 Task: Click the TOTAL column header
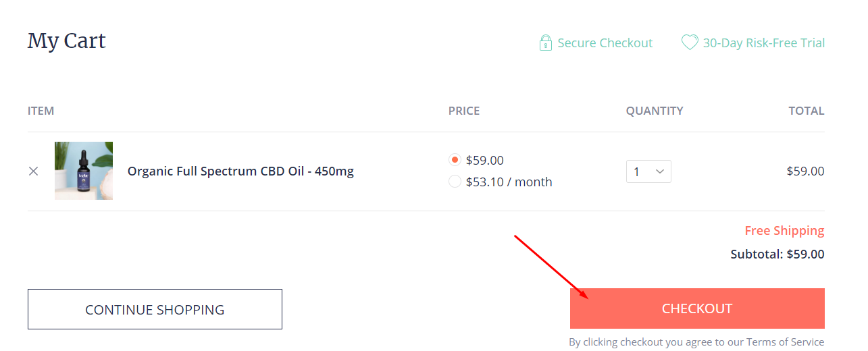pos(806,111)
